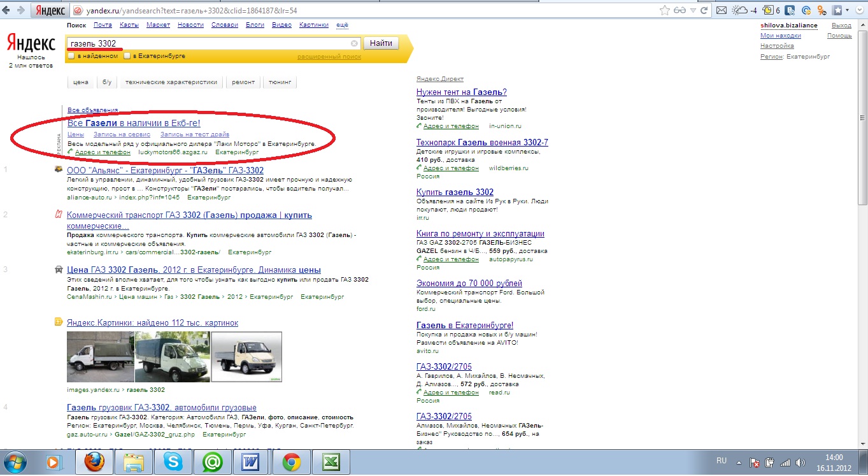Open 'расширенный поиск' link

[x=329, y=57]
